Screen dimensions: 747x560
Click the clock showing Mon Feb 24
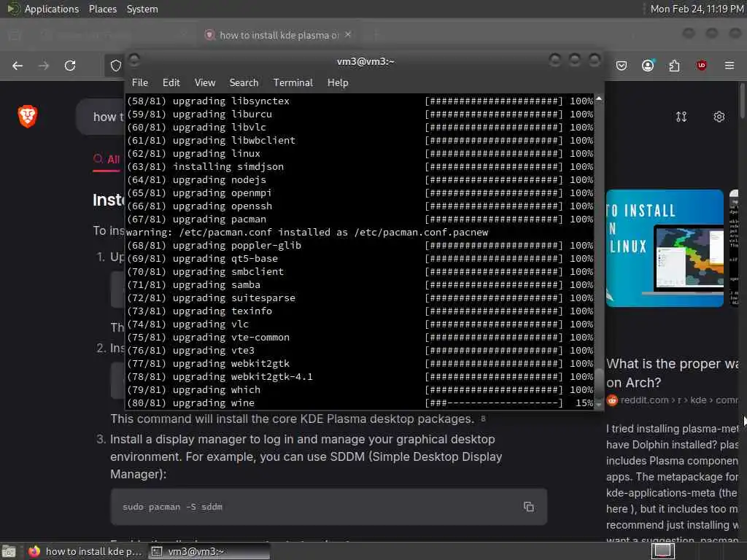click(x=697, y=9)
